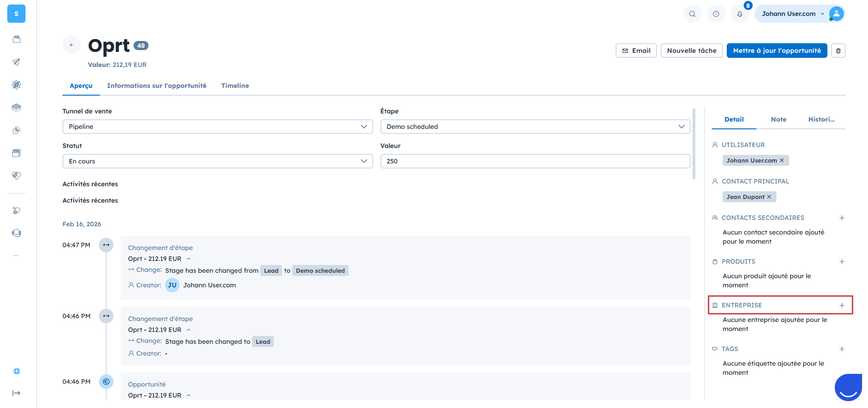Open the window panels icon in sidebar
Viewport: 868px width, 408px height.
pyautogui.click(x=16, y=153)
